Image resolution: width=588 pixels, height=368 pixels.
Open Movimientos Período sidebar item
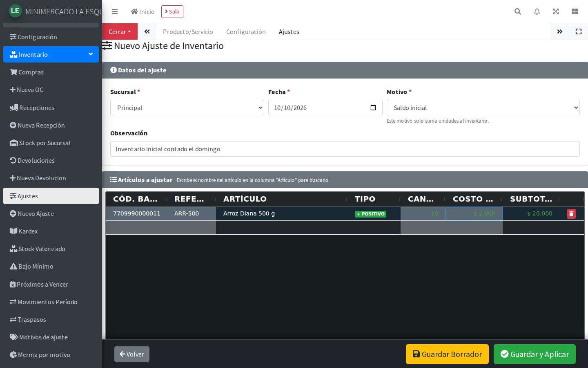pyautogui.click(x=51, y=302)
